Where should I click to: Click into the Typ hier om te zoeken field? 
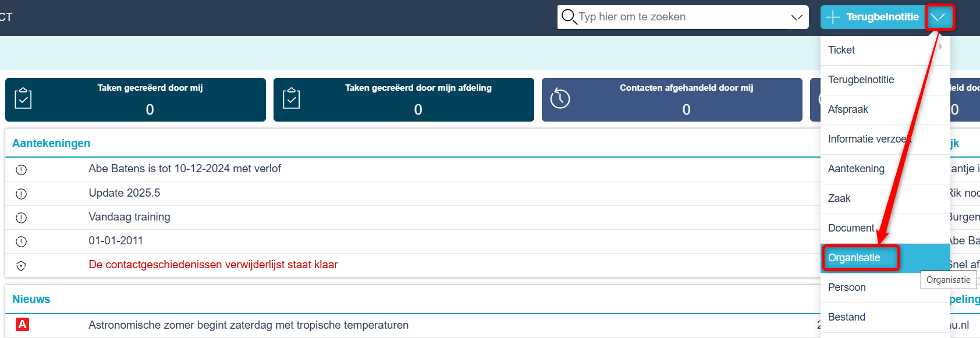(x=682, y=17)
